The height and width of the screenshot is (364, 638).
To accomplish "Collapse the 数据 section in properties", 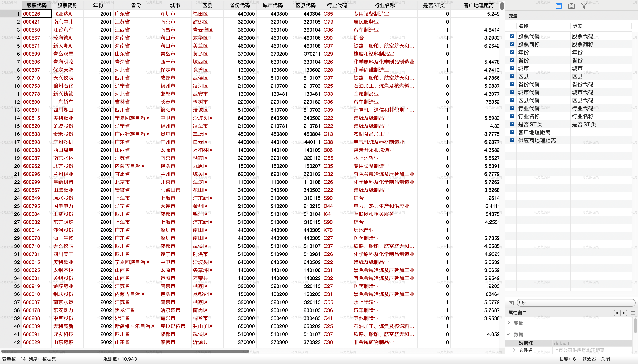I will click(509, 334).
